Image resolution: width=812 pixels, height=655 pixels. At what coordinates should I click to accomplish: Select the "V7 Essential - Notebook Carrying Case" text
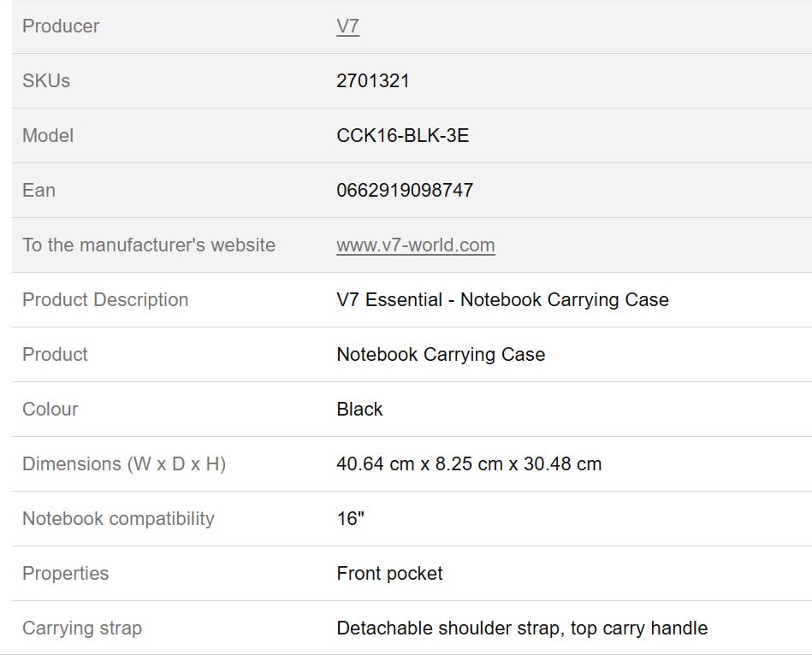502,300
